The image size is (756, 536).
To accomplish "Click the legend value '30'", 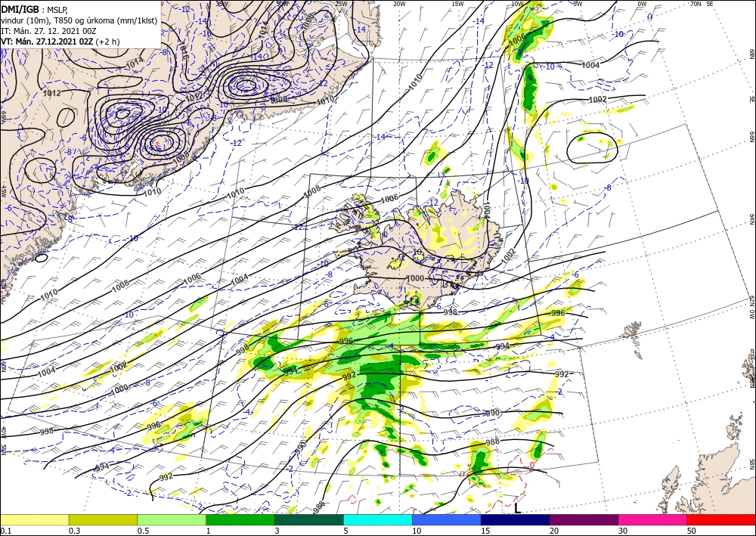I will click(622, 531).
